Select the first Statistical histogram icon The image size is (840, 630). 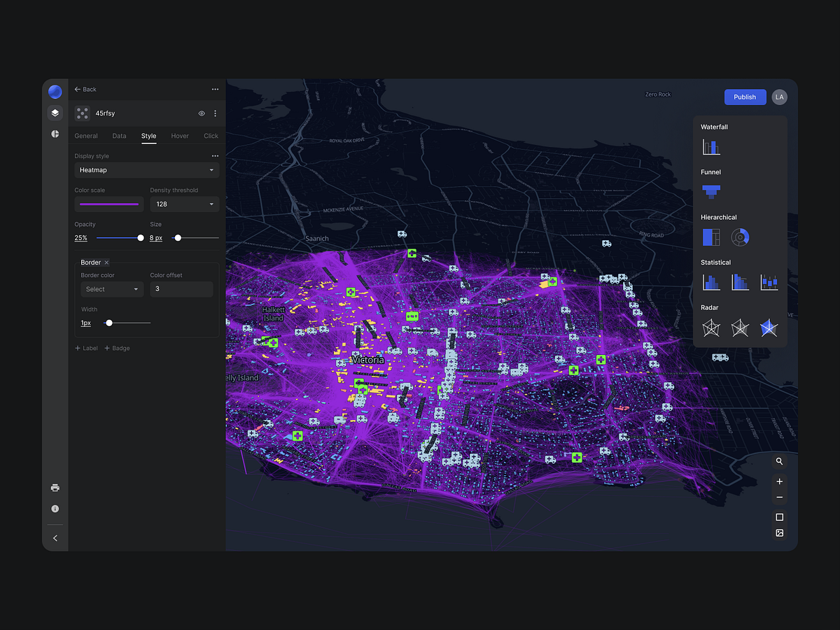tap(711, 282)
